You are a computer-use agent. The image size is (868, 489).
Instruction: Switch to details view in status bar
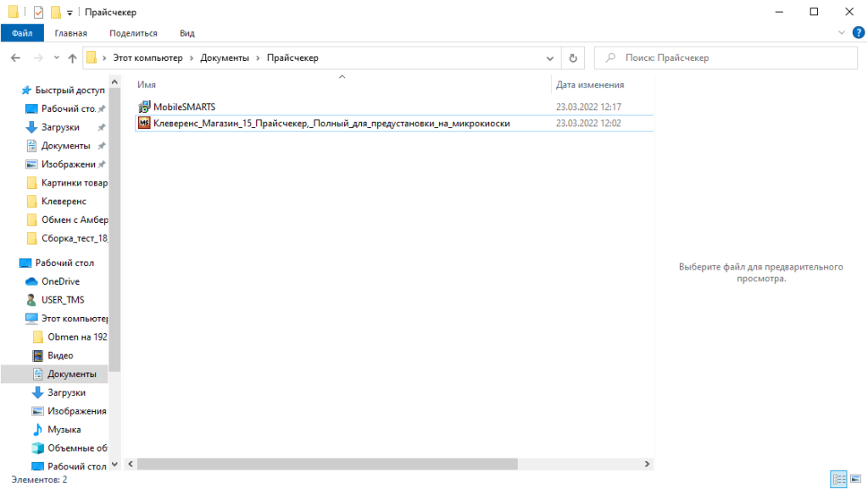point(838,479)
